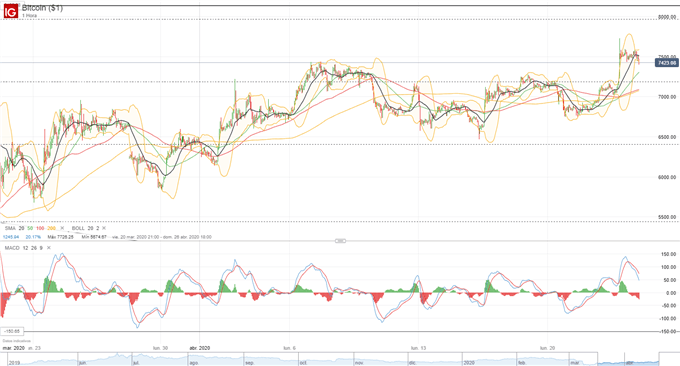Click the mar. 2020 date axis label

(x=13, y=348)
